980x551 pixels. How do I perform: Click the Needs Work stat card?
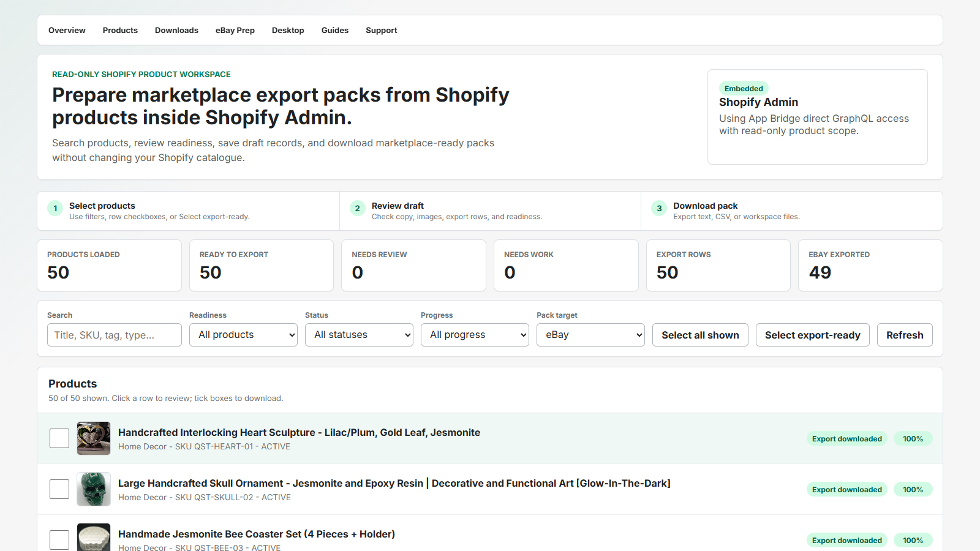point(566,265)
